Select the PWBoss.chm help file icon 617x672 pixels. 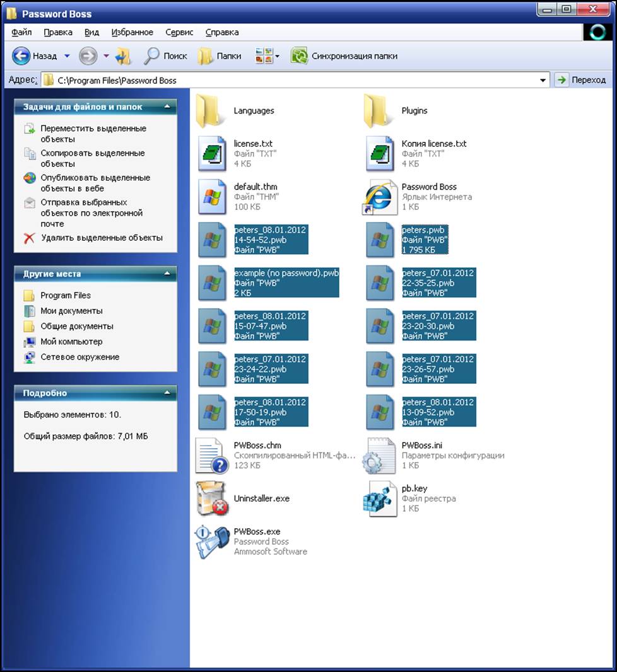211,456
